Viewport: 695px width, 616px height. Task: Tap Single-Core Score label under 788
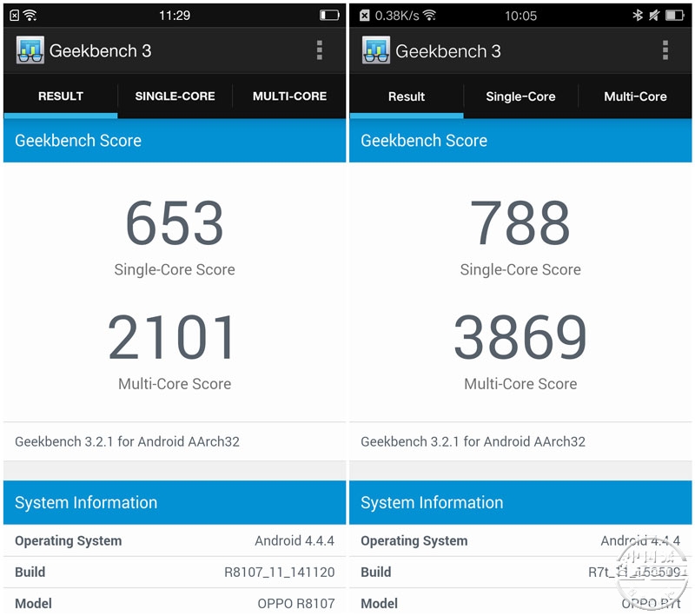pos(520,269)
